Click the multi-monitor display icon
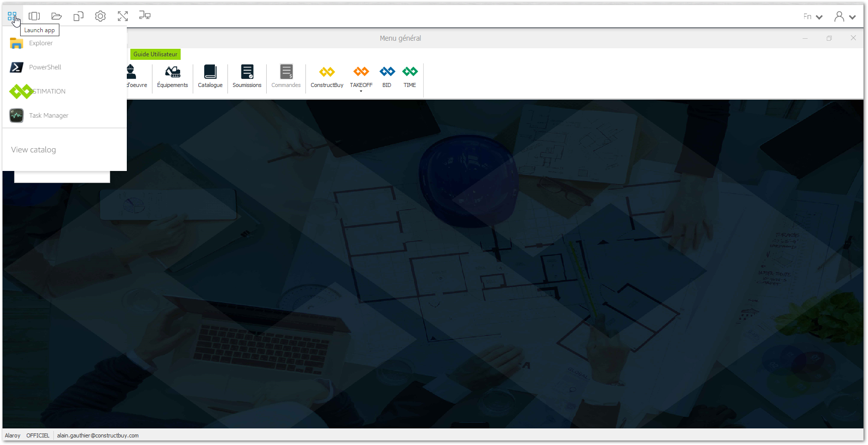The height and width of the screenshot is (445, 868). pyautogui.click(x=145, y=16)
